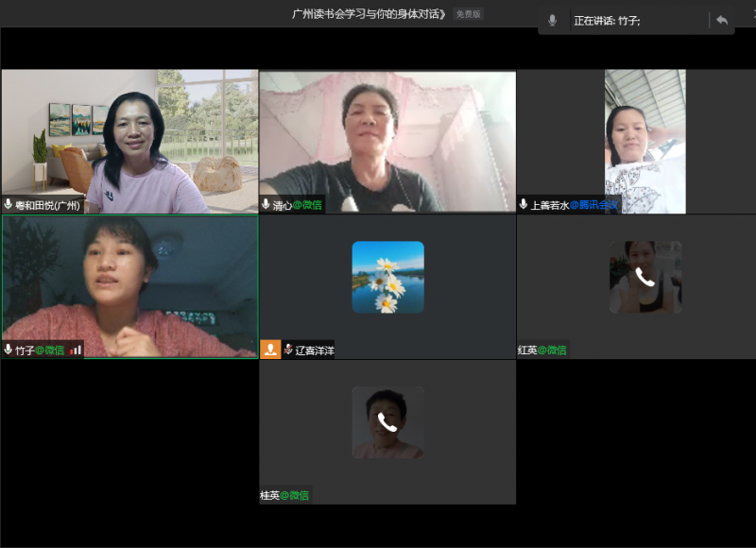Select the daisy flower avatar of 辽喜洋洋

click(387, 277)
